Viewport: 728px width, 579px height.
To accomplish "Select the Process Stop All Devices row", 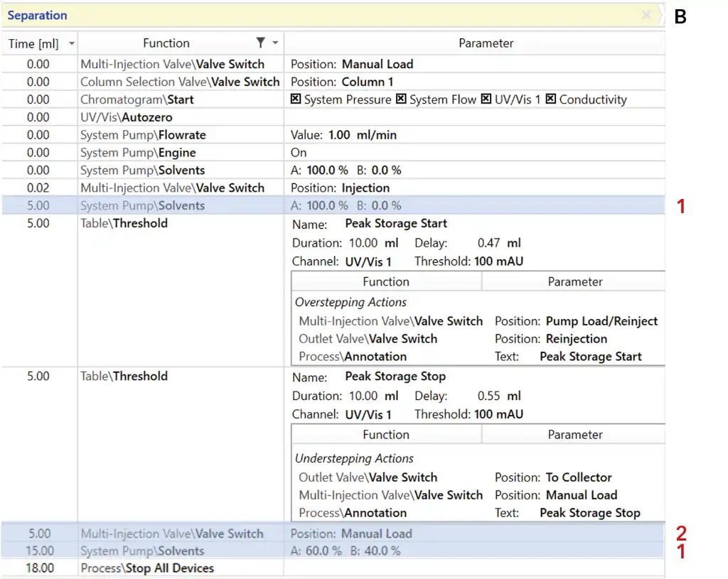I will (146, 568).
